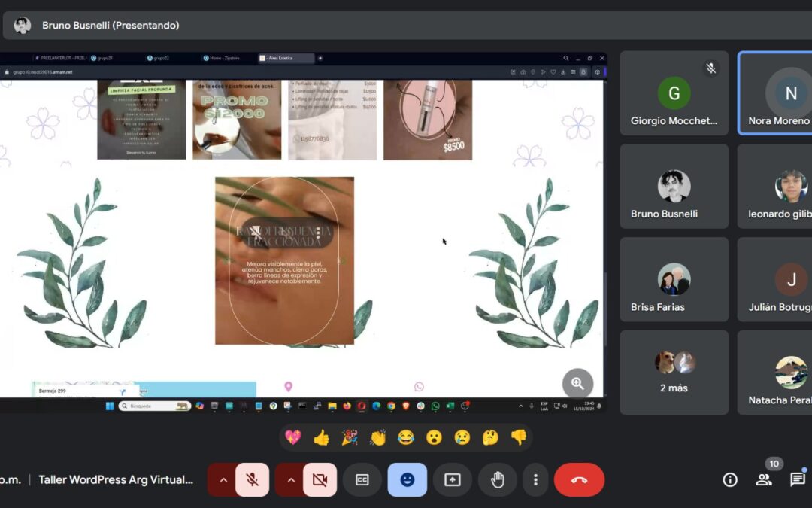
Task: Click the WhatsApp icon on the webpage footer
Action: click(x=419, y=387)
